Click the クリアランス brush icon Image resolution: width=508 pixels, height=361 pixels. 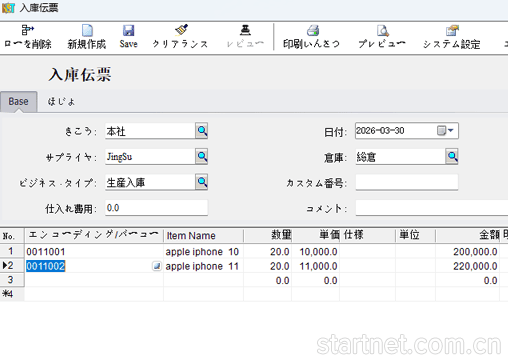click(181, 30)
